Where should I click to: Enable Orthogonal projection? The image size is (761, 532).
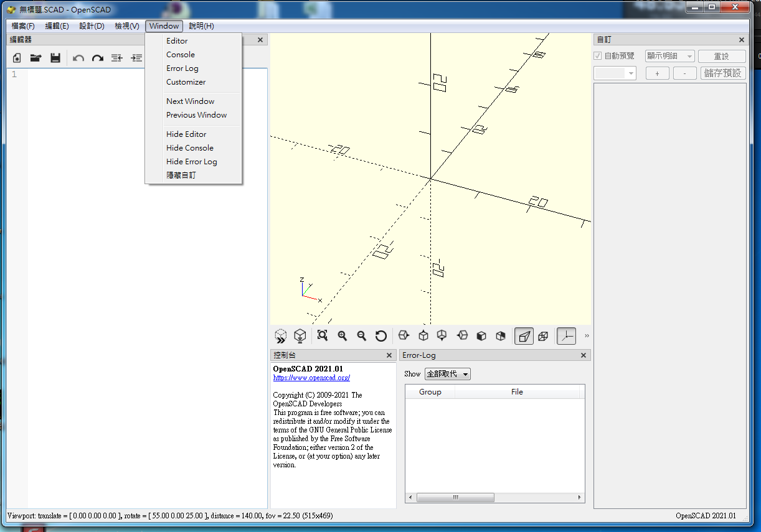(543, 336)
